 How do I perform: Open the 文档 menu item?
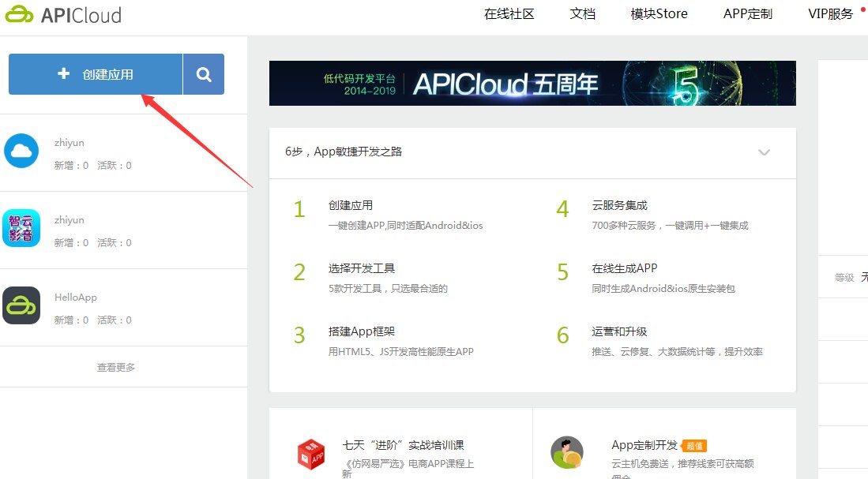582,13
